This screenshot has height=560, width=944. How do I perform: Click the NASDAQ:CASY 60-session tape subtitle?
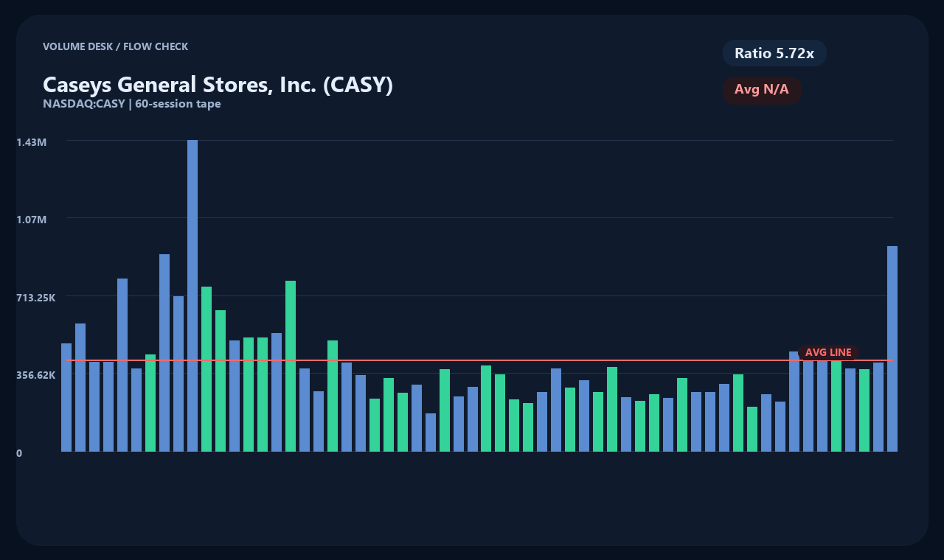pyautogui.click(x=132, y=104)
